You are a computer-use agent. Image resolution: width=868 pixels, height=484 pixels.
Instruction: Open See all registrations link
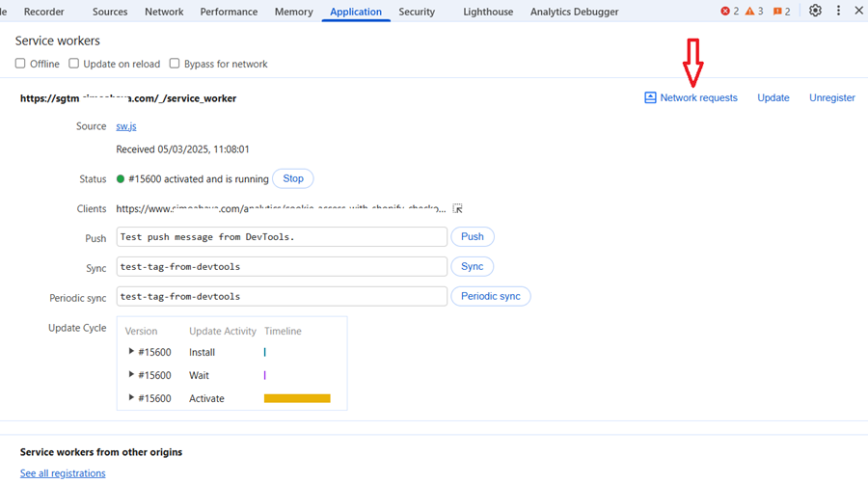(x=63, y=473)
